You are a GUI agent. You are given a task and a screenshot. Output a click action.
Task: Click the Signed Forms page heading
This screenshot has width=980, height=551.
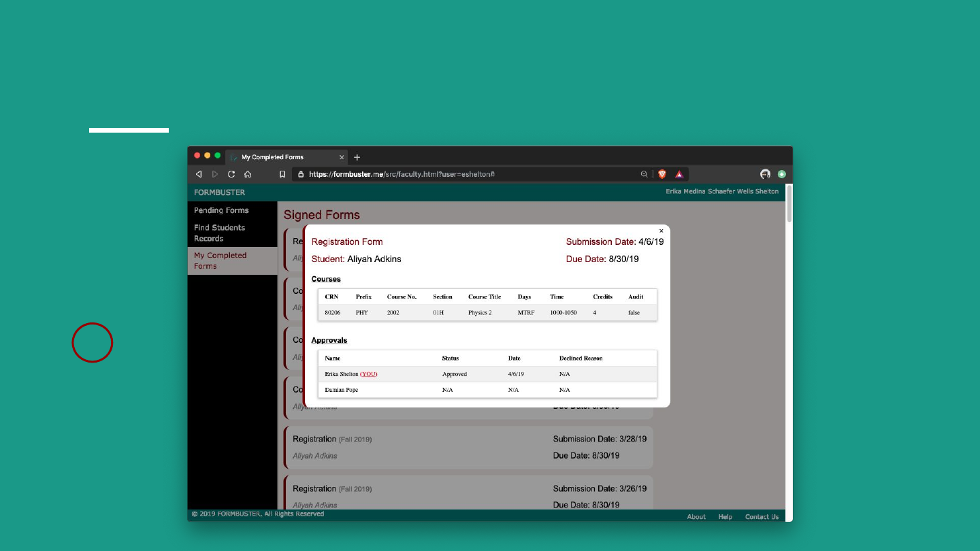point(322,215)
